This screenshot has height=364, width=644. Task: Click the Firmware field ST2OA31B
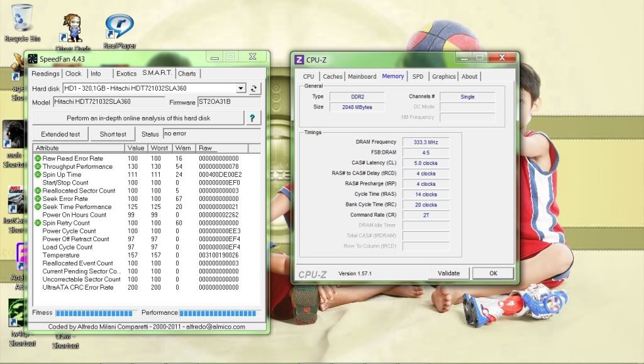coord(228,101)
